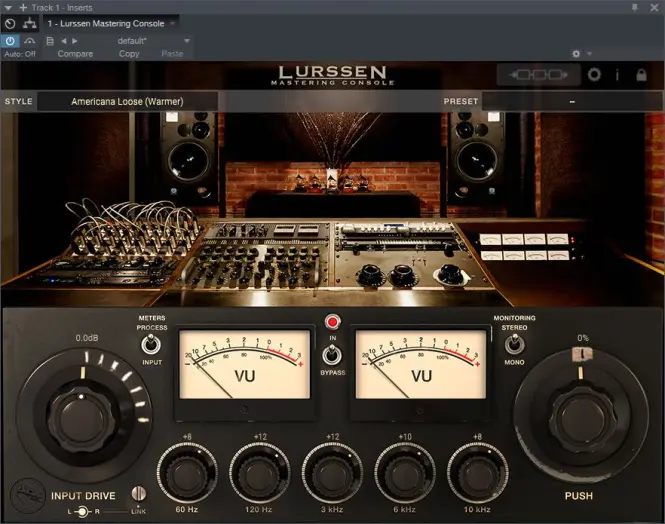
Task: Open the automation mode icon
Action: pyautogui.click(x=29, y=41)
